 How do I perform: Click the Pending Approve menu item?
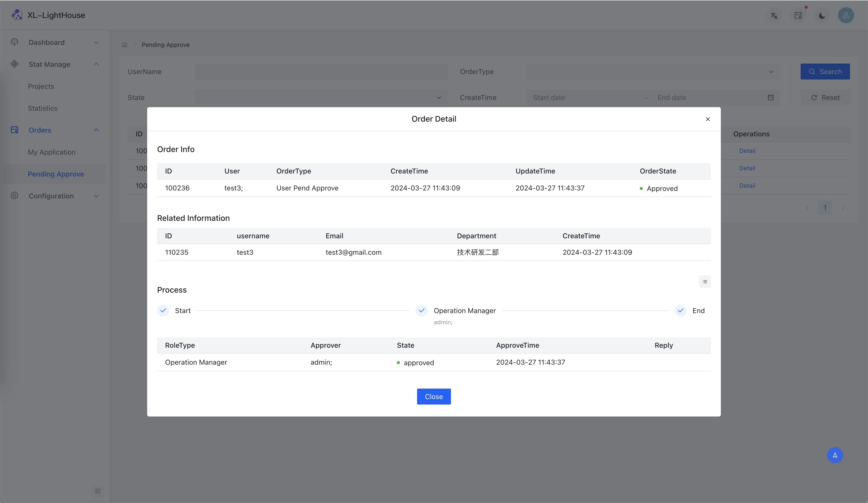(x=56, y=174)
